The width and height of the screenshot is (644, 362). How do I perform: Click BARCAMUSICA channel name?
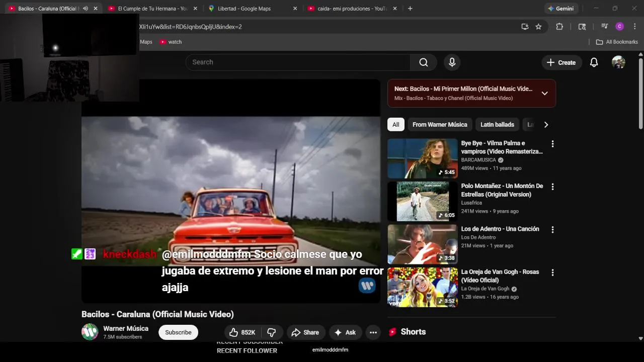478,160
